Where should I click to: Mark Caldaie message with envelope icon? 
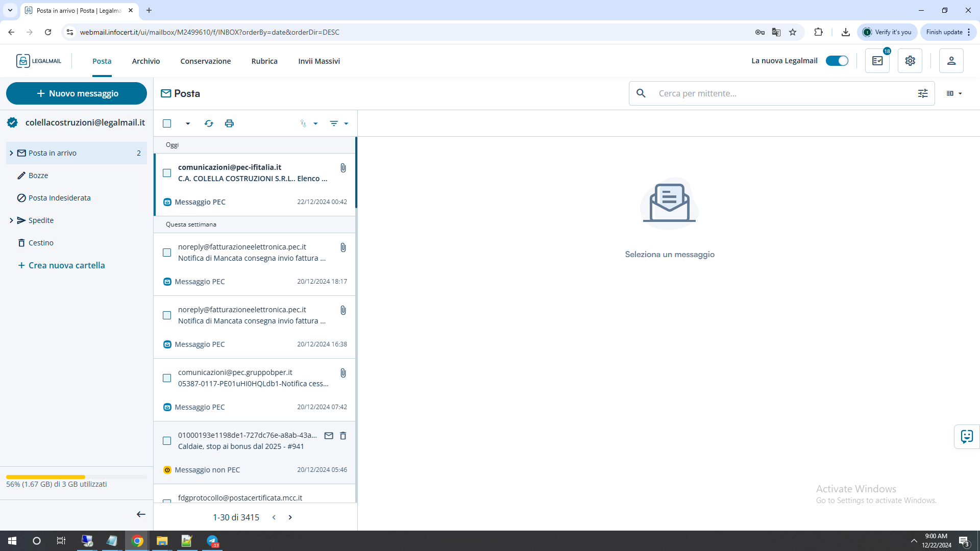(329, 436)
